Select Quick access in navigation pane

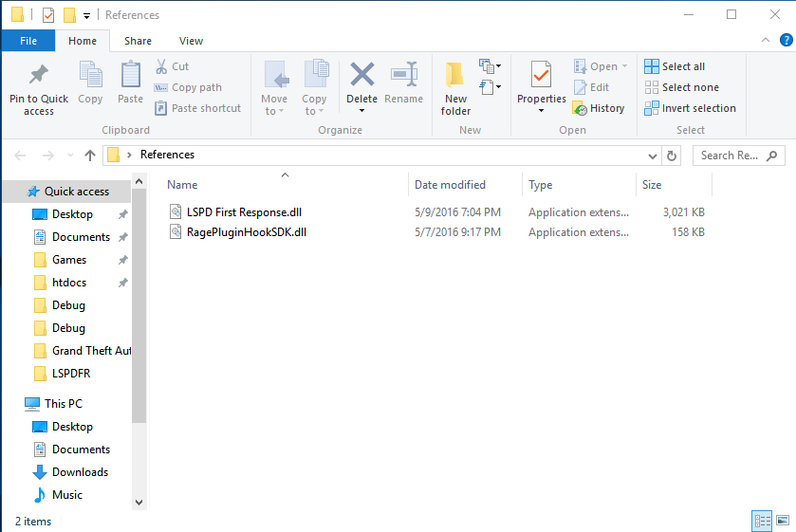68,192
